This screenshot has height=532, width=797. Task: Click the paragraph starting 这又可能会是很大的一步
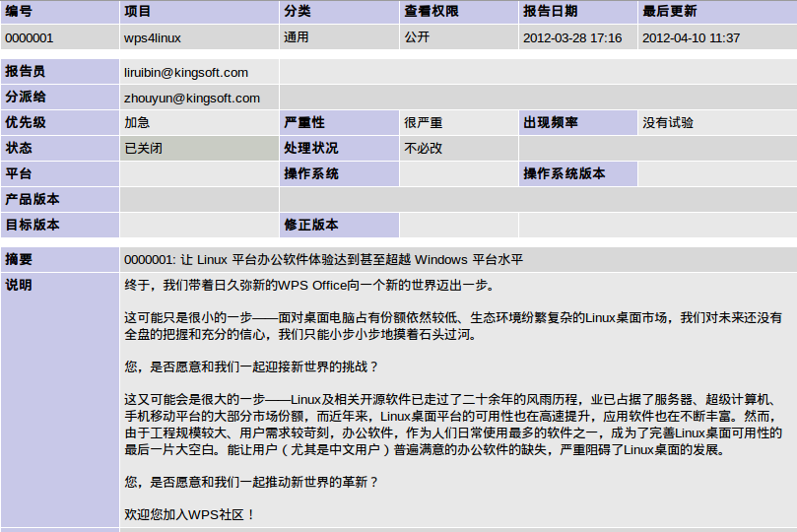[453, 425]
